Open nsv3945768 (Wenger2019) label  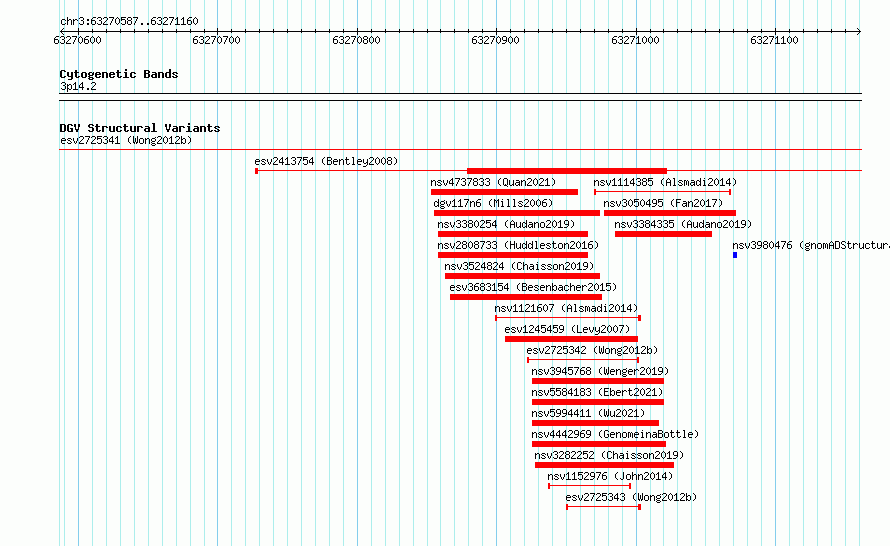(601, 371)
